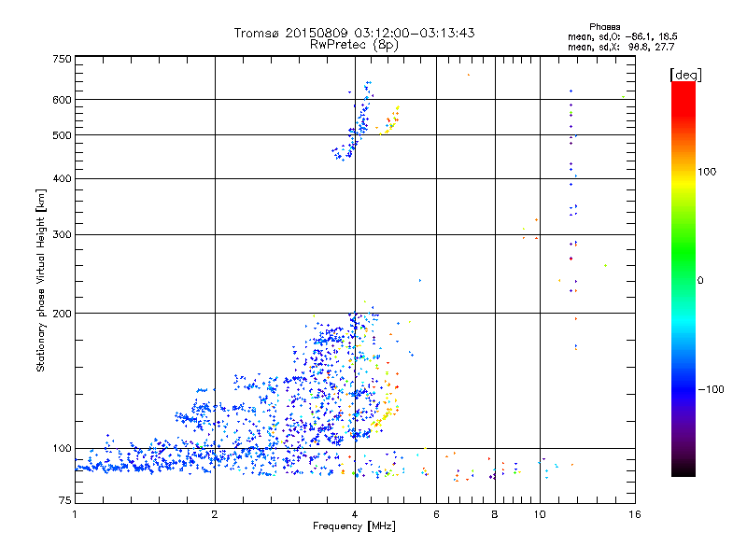Screen dimensions: 747x560
Task: Click the x-axis label 'Frequency [MHz]'
Action: pyautogui.click(x=354, y=526)
